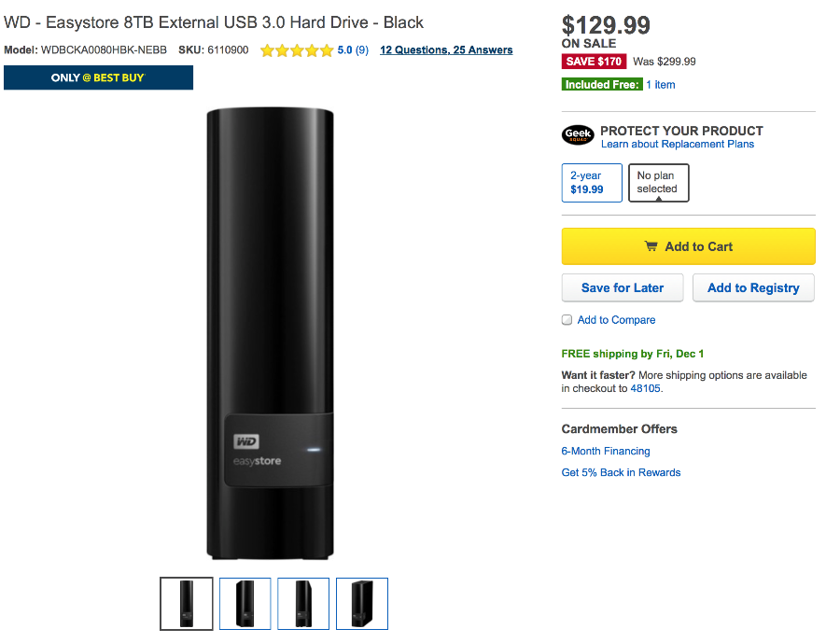This screenshot has height=643, width=840.
Task: Click the five-star rating icons
Action: [x=297, y=50]
